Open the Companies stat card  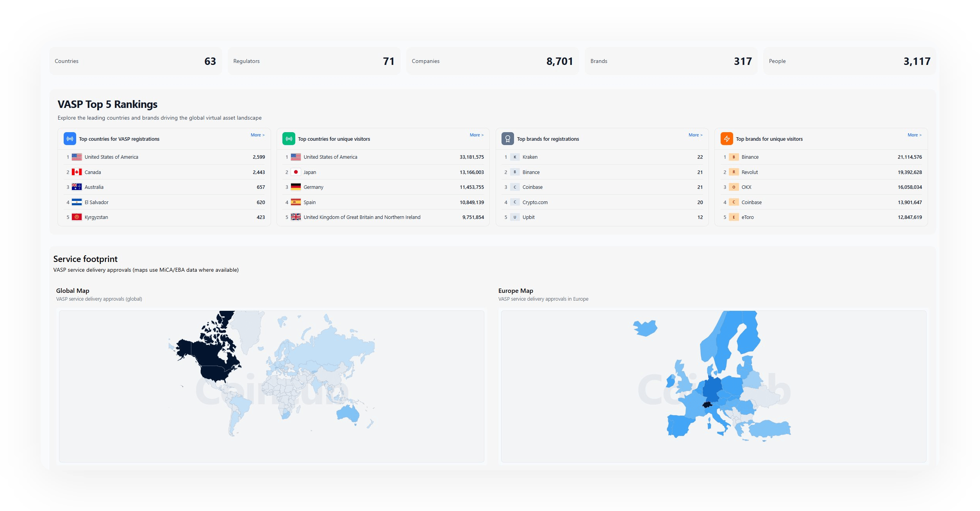click(x=493, y=61)
